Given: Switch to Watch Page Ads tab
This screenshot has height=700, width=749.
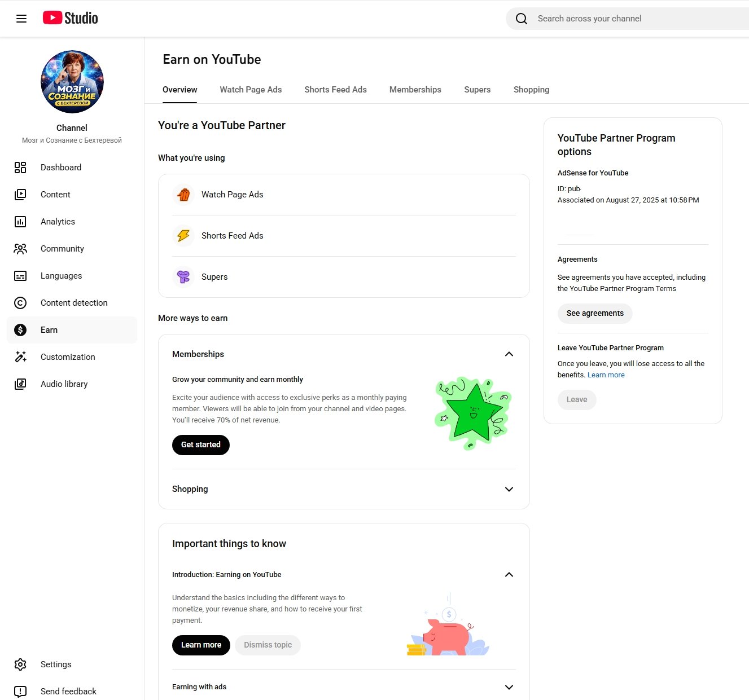Looking at the screenshot, I should pyautogui.click(x=251, y=90).
